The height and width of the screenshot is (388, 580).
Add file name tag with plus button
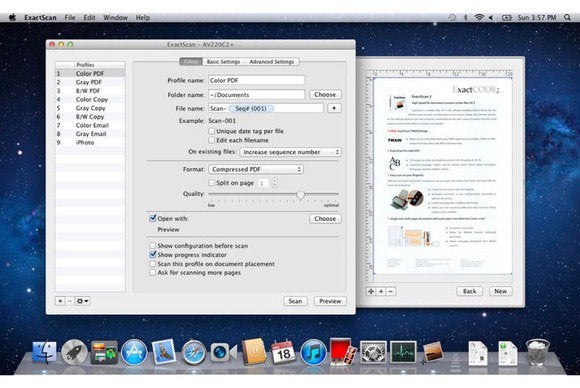(x=334, y=108)
